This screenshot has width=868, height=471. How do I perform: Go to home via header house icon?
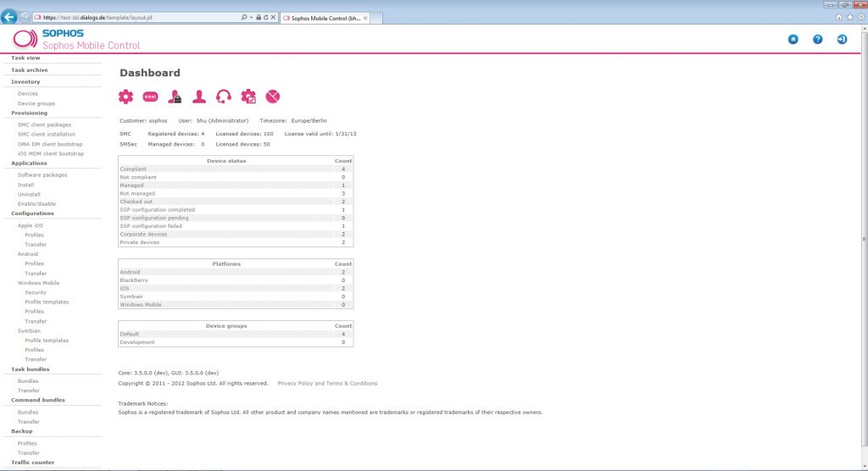pos(793,39)
